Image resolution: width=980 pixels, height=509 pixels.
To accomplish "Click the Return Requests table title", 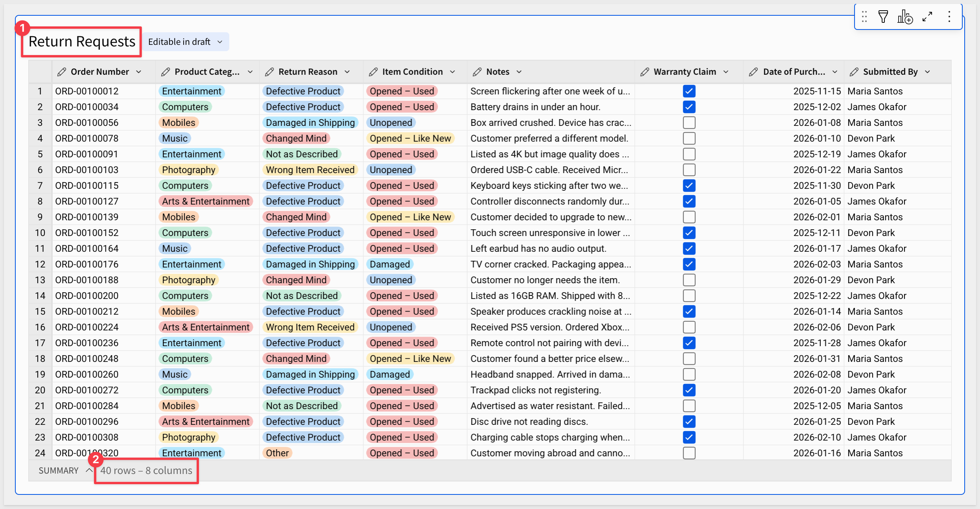I will pos(82,41).
